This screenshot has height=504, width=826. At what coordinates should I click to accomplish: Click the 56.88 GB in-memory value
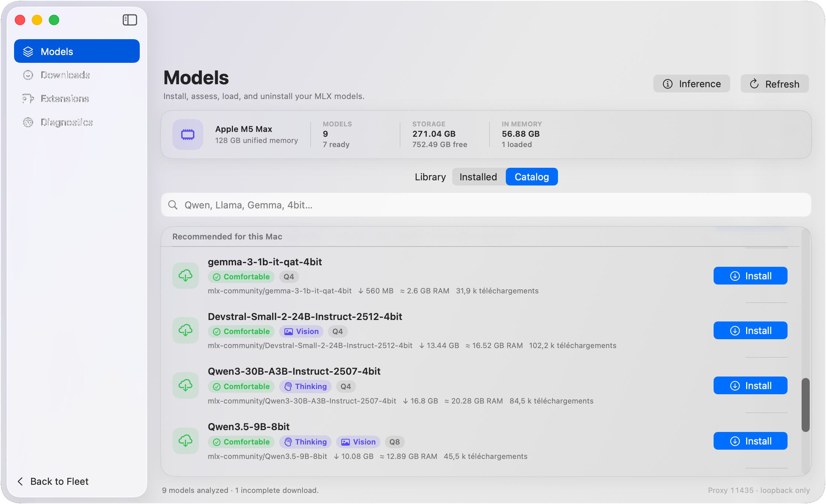pyautogui.click(x=521, y=134)
